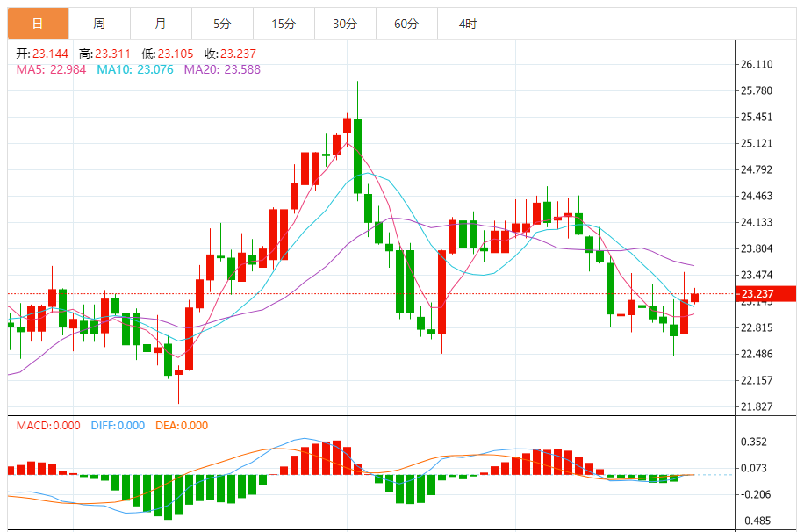Image resolution: width=804 pixels, height=532 pixels.
Task: Click the -0.206 MACD axis label
Action: [x=756, y=494]
